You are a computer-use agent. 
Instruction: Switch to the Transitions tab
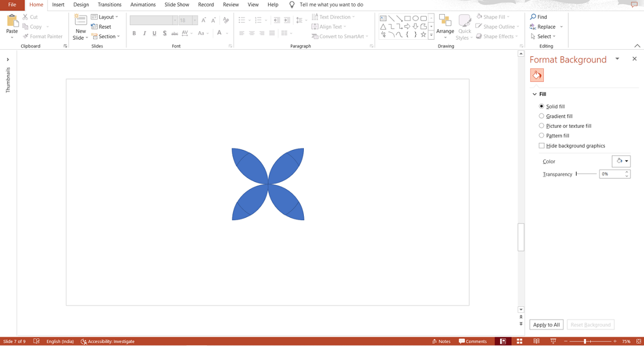pyautogui.click(x=109, y=5)
